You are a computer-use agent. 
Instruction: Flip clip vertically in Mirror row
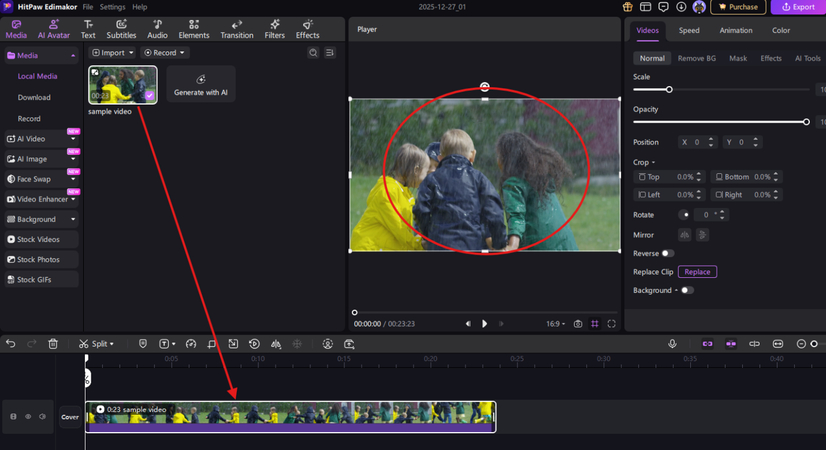pos(702,235)
